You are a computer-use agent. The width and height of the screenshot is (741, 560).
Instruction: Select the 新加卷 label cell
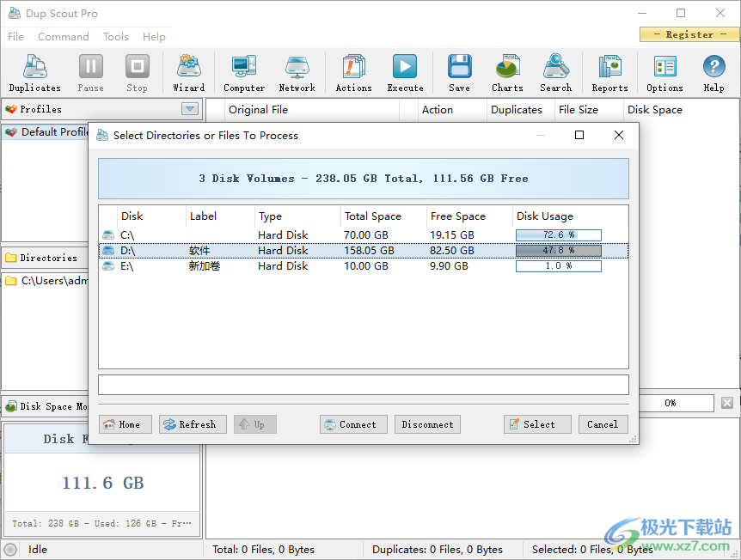point(205,266)
